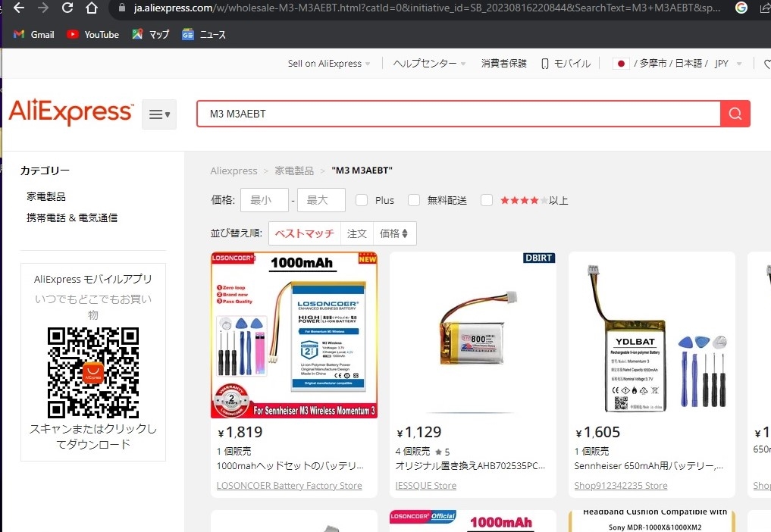The height and width of the screenshot is (532, 771).
Task: Open LOSONCOER Battery Factory Store link
Action: tap(289, 486)
